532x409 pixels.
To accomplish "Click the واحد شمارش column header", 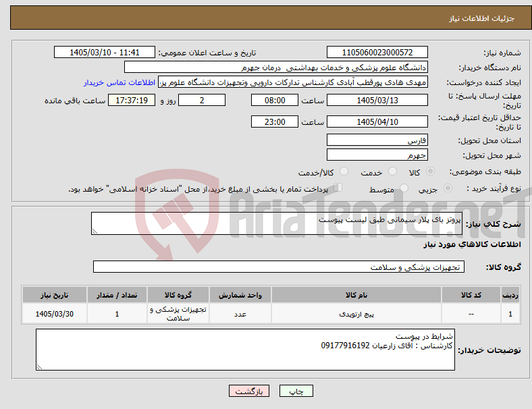I will [240, 295].
